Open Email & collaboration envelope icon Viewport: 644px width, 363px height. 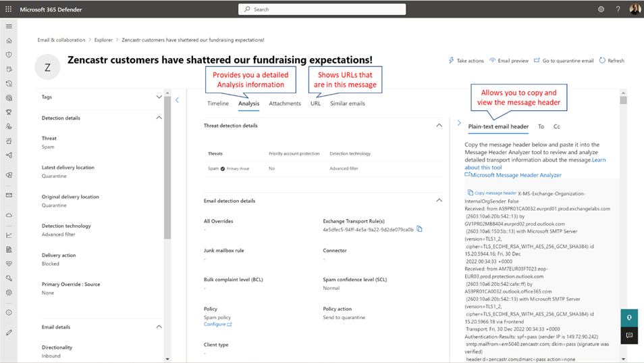pos(9,195)
